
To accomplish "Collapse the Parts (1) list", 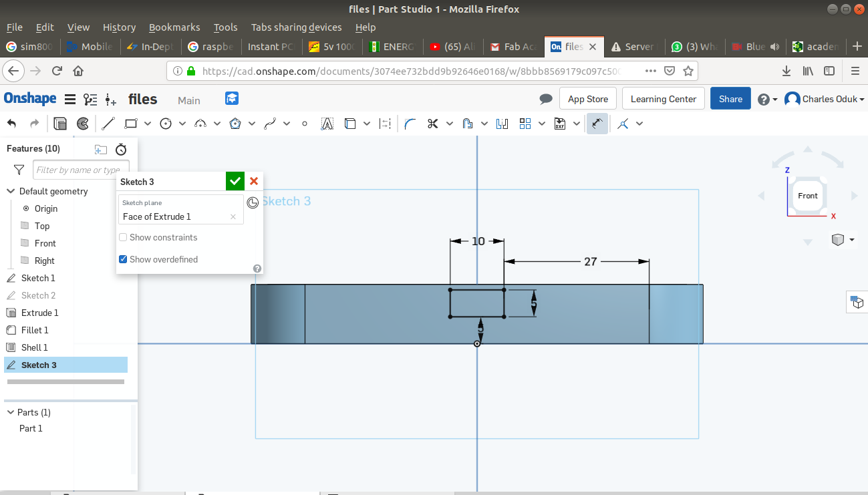I will click(x=11, y=412).
